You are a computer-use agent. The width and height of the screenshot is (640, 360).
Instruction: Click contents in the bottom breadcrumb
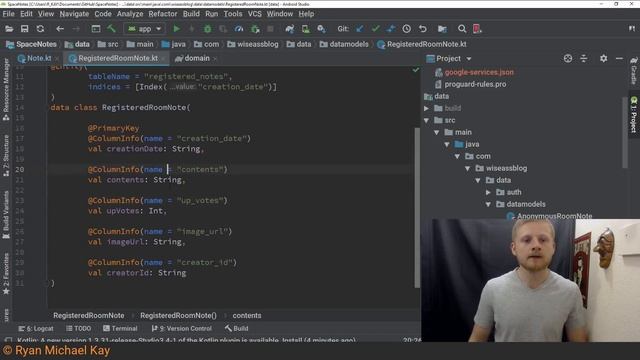coord(247,316)
